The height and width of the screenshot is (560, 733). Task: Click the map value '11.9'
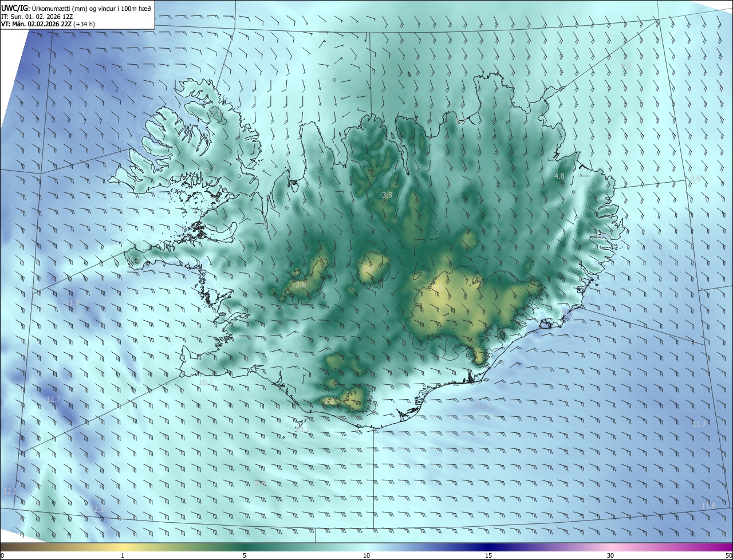coord(72,302)
